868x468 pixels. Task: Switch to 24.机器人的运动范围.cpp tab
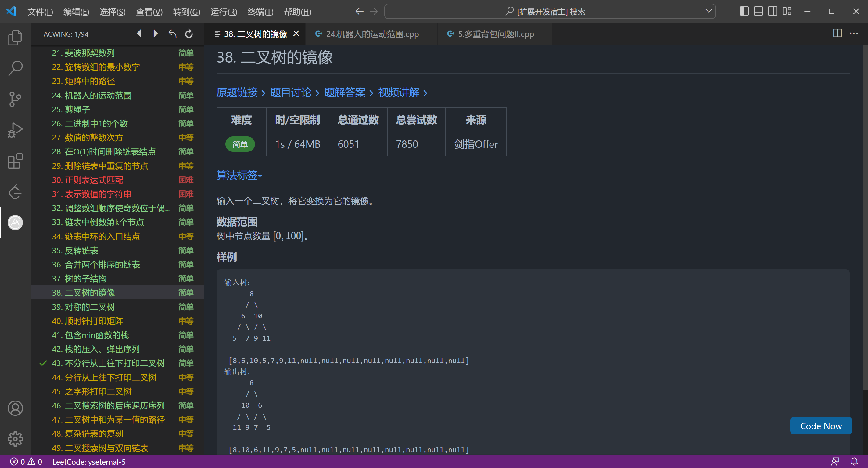[x=372, y=34]
